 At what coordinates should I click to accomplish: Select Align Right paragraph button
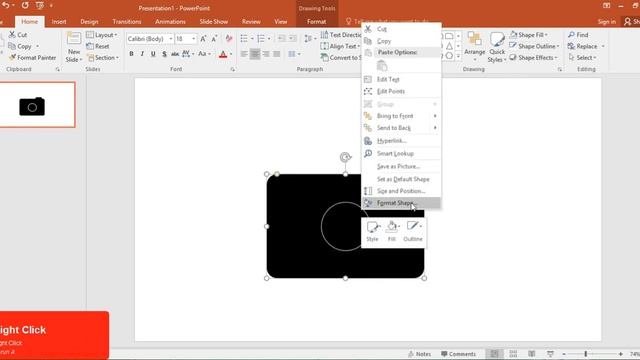[266, 54]
